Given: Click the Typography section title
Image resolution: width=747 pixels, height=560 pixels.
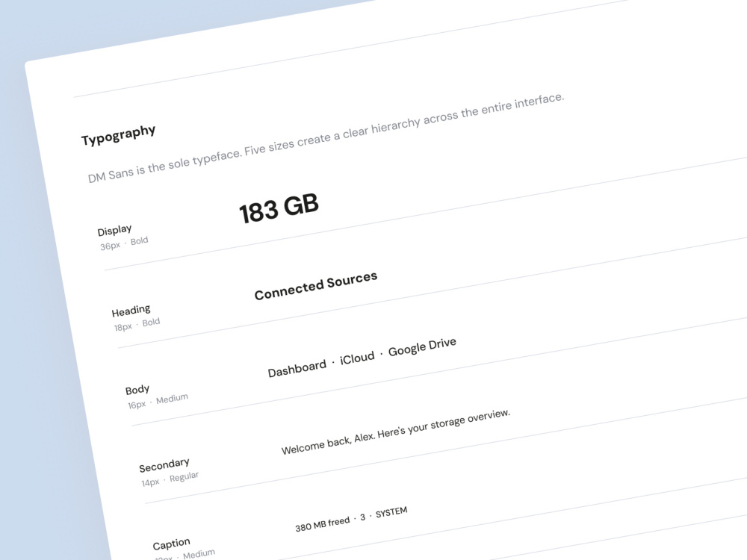Looking at the screenshot, I should [118, 134].
